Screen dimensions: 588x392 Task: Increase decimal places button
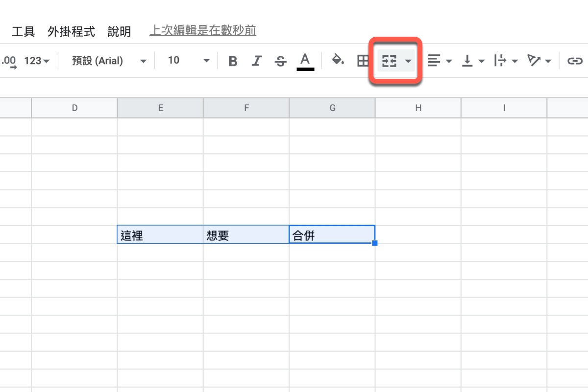click(9, 62)
